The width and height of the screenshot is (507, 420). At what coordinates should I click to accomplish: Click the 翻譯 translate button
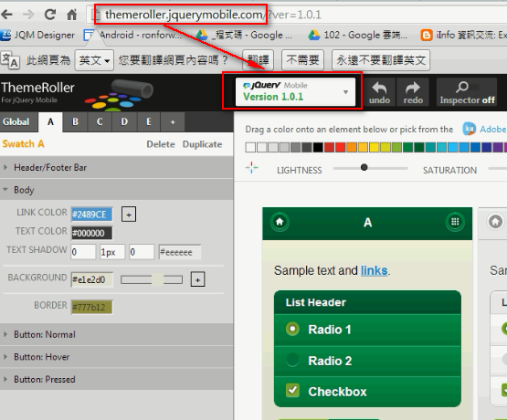click(x=258, y=60)
